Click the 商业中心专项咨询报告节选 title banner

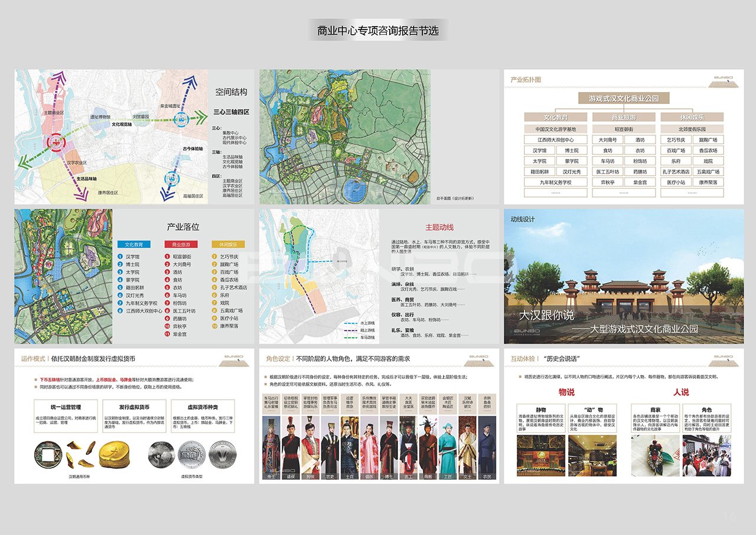[378, 31]
